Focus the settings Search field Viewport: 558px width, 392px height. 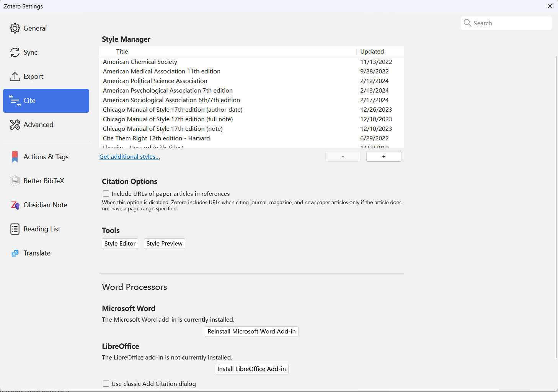506,23
